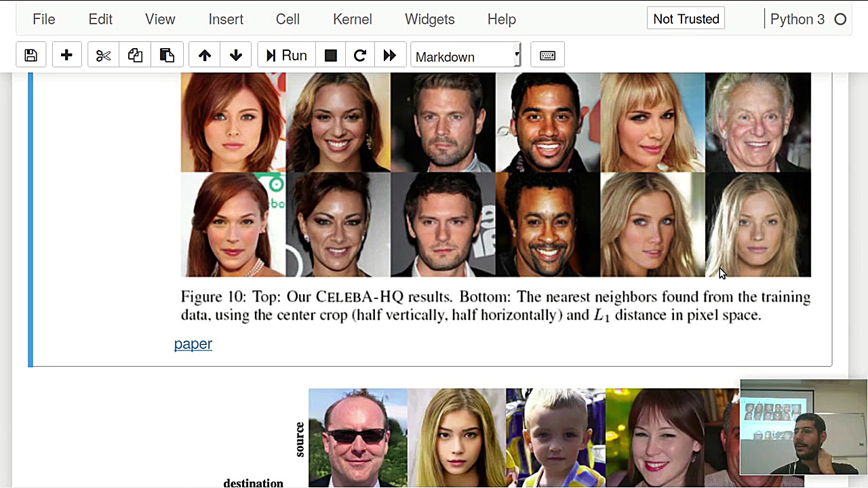Open the Kernel menu
This screenshot has height=488, width=868.
353,19
